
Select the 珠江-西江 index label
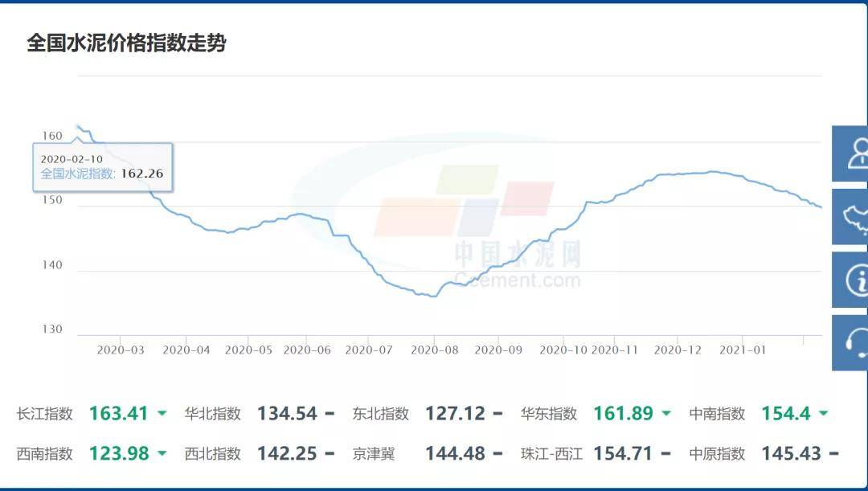(x=552, y=454)
